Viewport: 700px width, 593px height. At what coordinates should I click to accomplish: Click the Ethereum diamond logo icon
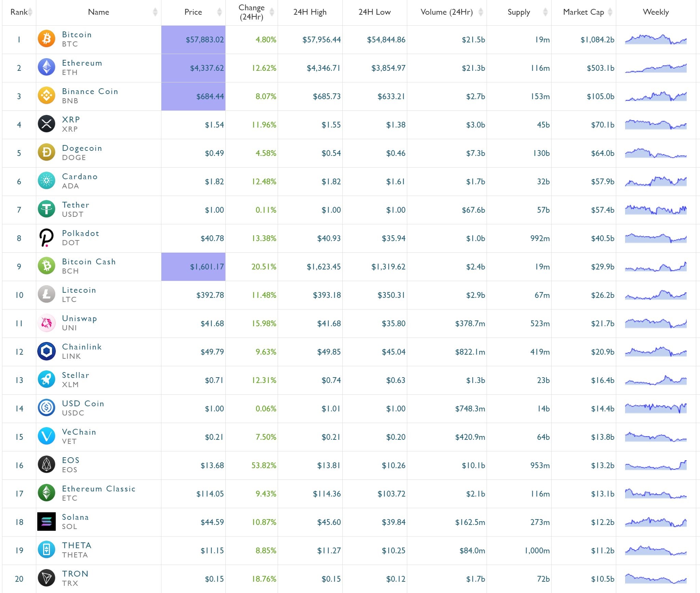47,67
